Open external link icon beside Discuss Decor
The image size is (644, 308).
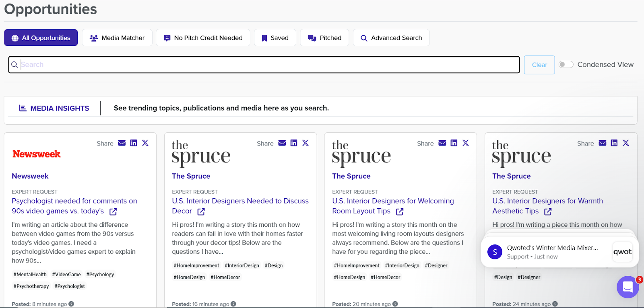pyautogui.click(x=201, y=211)
